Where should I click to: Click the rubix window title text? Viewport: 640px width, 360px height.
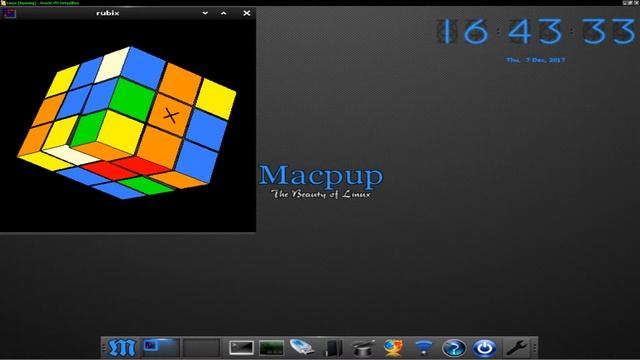coord(108,13)
